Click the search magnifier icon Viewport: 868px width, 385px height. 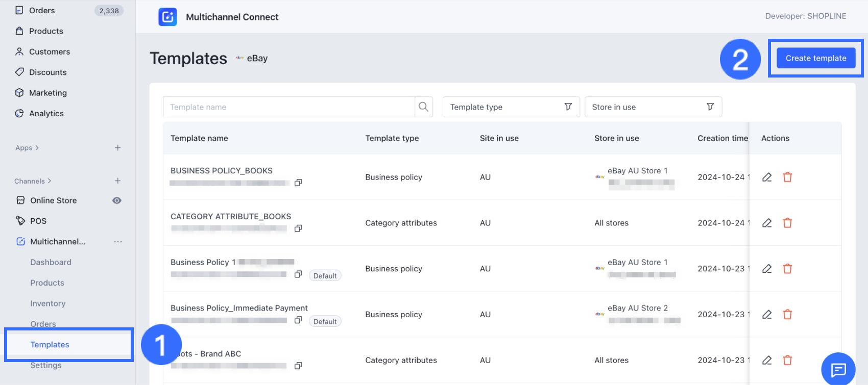423,107
